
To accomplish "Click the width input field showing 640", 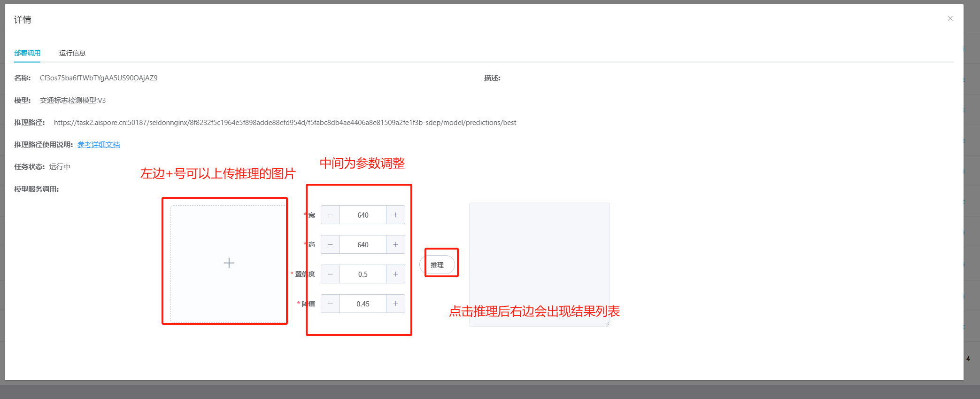I will point(363,215).
